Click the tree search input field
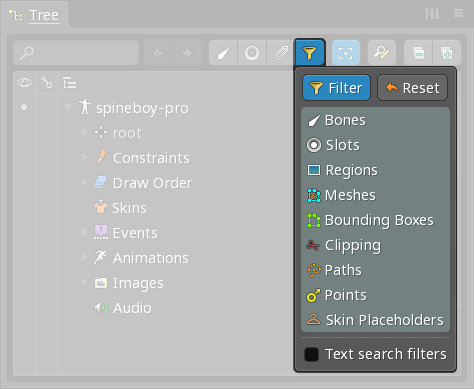Viewport: 474px width, 389px height. pyautogui.click(x=76, y=53)
